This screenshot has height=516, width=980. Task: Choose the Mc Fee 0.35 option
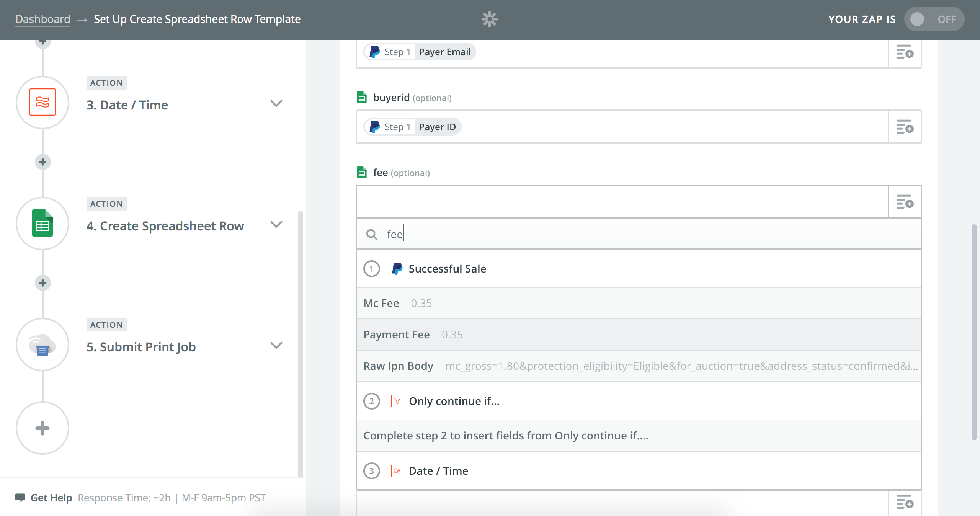(x=639, y=303)
